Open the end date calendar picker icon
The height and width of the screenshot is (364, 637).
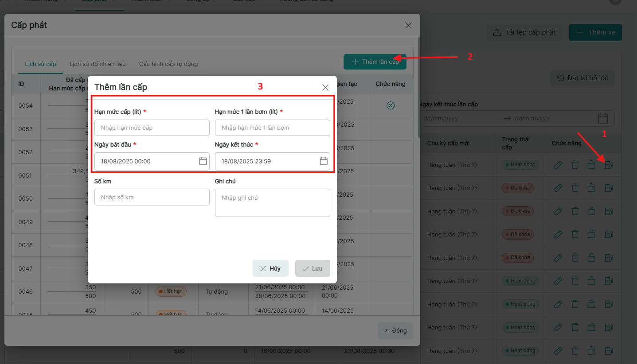pyautogui.click(x=324, y=161)
